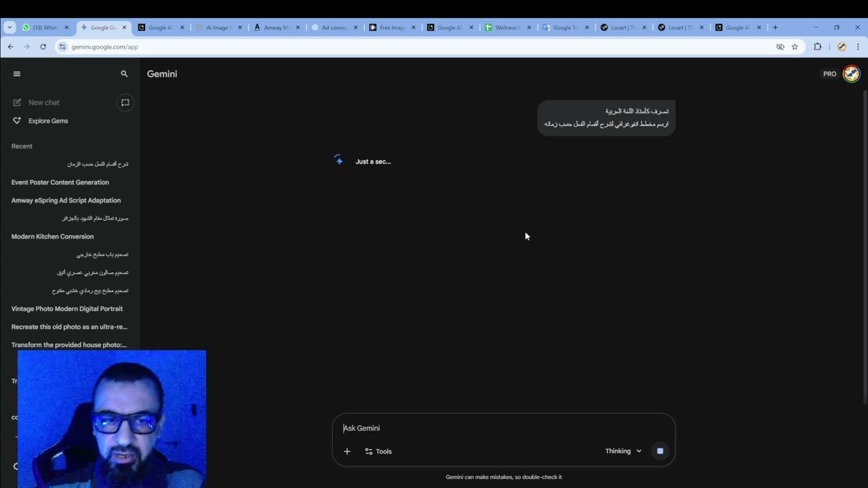Image resolution: width=868 pixels, height=488 pixels.
Task: Open the tab search dropdown arrow
Action: click(x=9, y=28)
